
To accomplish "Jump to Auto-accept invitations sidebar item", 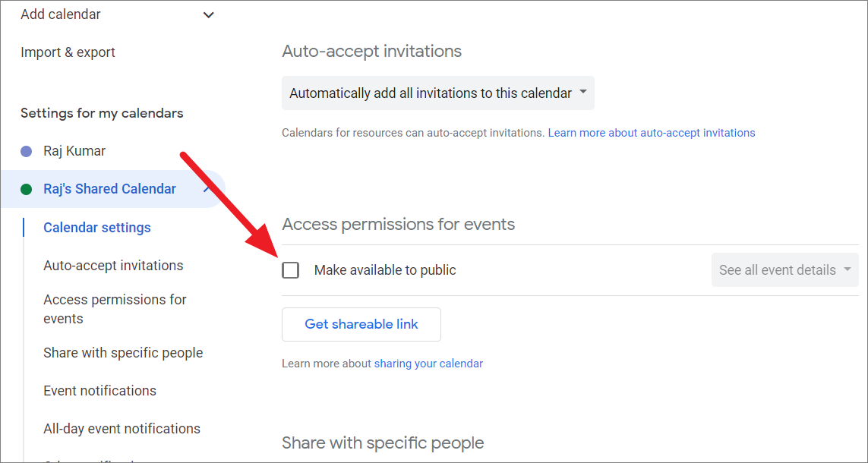I will pyautogui.click(x=113, y=266).
